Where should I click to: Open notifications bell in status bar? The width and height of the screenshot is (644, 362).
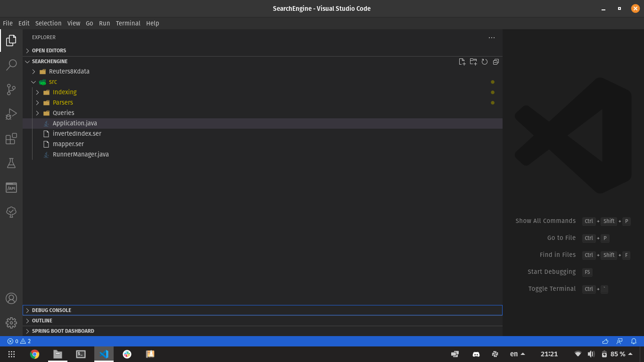click(x=634, y=341)
